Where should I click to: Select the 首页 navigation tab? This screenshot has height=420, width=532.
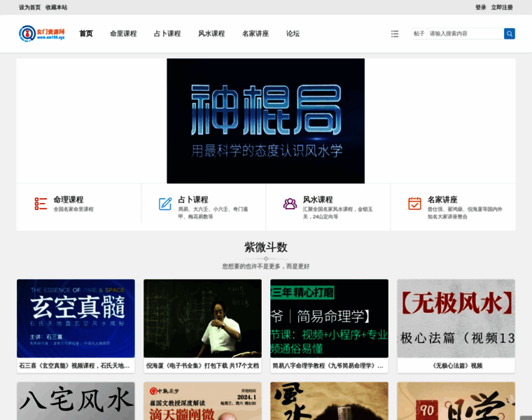86,34
